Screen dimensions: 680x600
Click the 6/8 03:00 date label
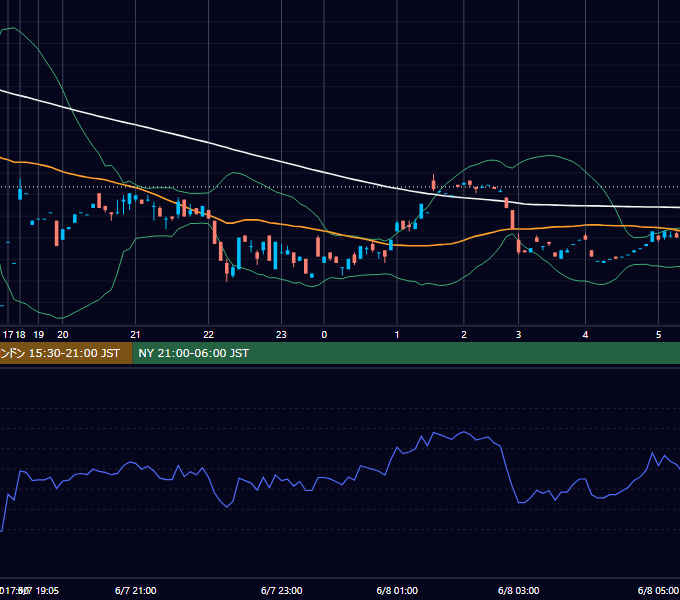pos(518,590)
